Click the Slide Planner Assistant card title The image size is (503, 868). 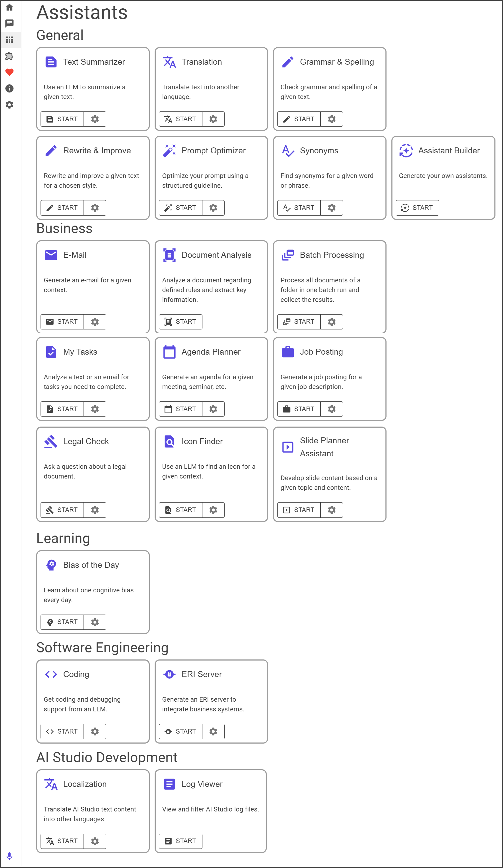(x=324, y=447)
